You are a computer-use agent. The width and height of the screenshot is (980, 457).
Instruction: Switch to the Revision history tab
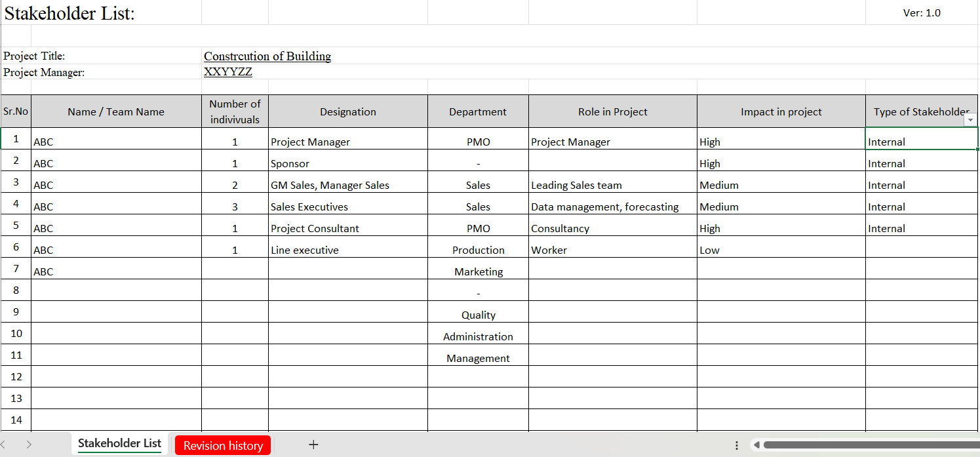[222, 445]
